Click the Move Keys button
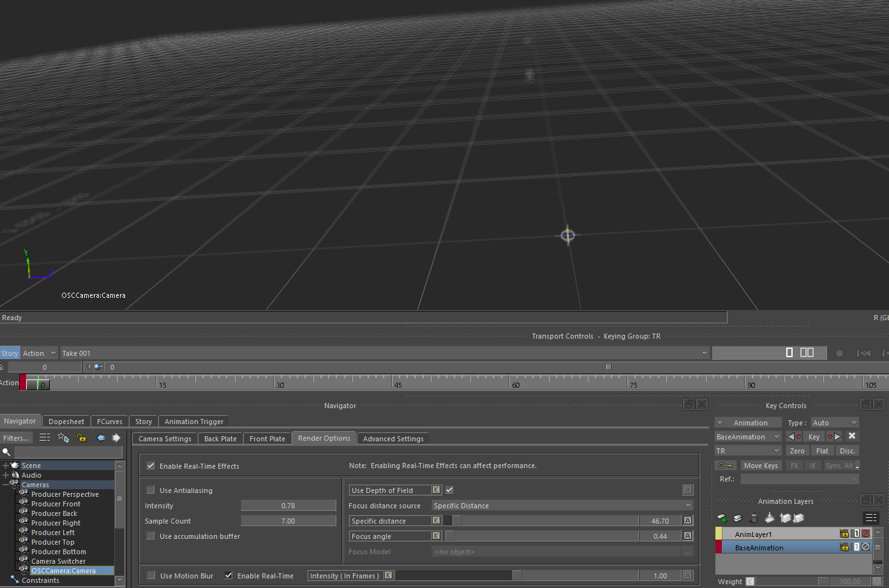 click(761, 466)
